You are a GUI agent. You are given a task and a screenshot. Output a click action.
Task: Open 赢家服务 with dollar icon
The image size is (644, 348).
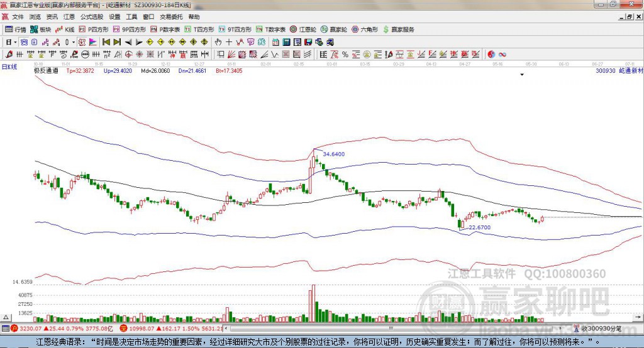click(x=398, y=30)
